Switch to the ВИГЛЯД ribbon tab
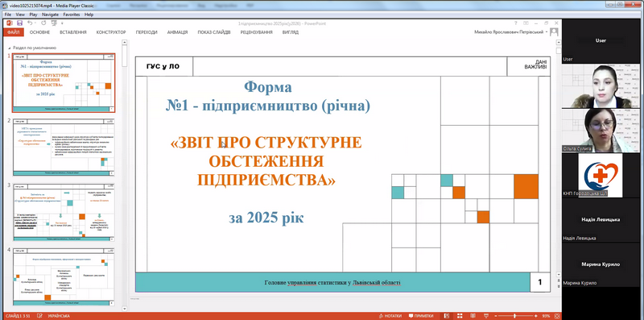Image resolution: width=644 pixels, height=320 pixels. coord(291,32)
